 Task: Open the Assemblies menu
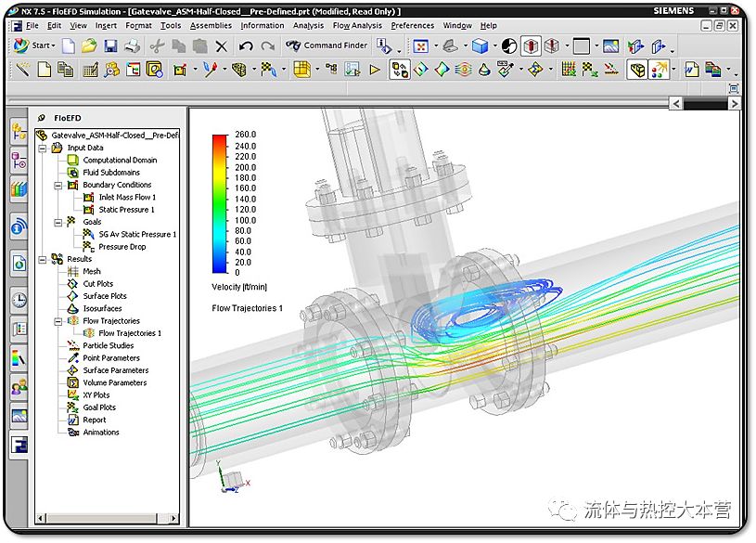click(211, 25)
